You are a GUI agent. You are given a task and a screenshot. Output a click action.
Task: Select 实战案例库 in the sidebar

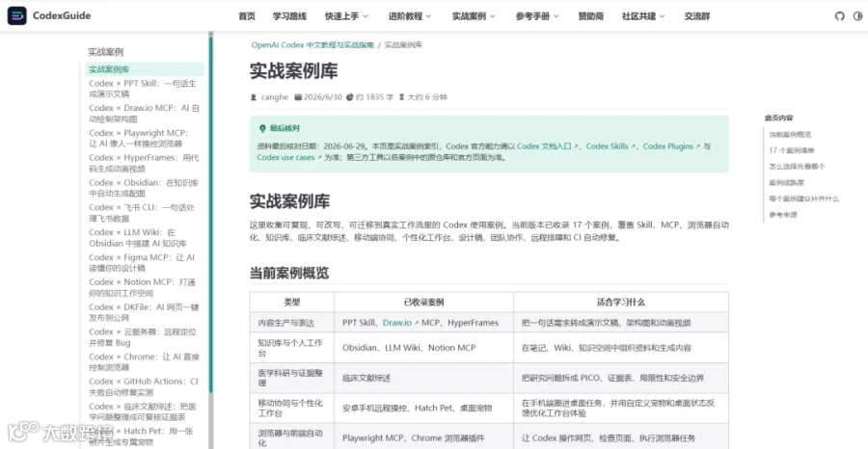coord(145,69)
